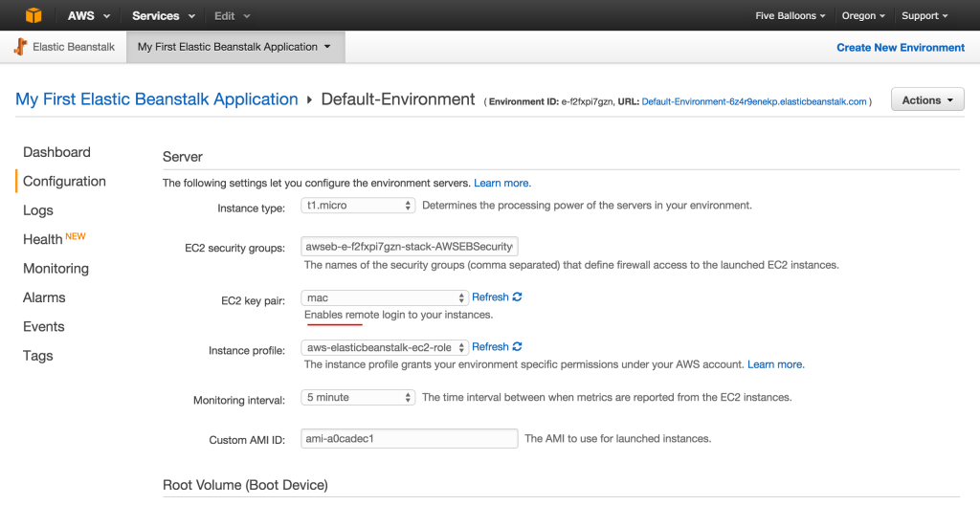Open the Default-Environment elasticbeanstalk.com URL
Screen dimensions: 980x505
tap(754, 102)
